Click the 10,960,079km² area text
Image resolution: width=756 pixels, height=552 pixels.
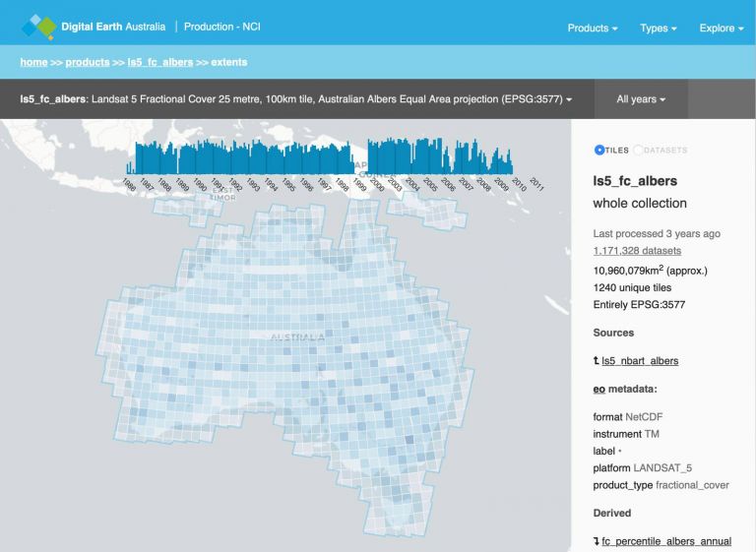point(650,270)
